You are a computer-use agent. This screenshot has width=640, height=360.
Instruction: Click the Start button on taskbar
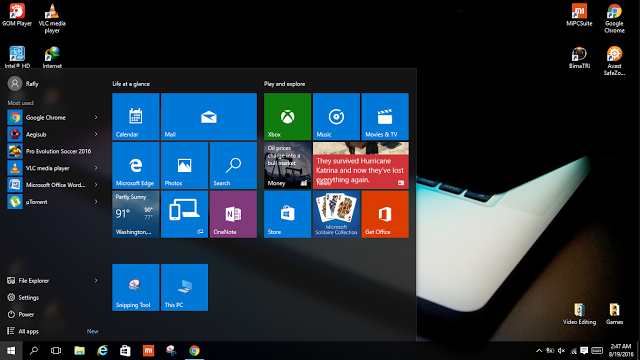coord(11,351)
